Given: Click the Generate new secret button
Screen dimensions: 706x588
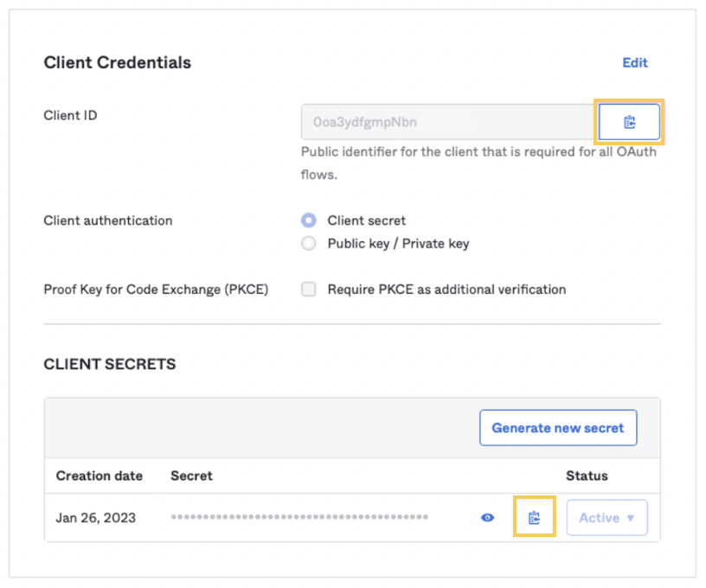Looking at the screenshot, I should (558, 428).
